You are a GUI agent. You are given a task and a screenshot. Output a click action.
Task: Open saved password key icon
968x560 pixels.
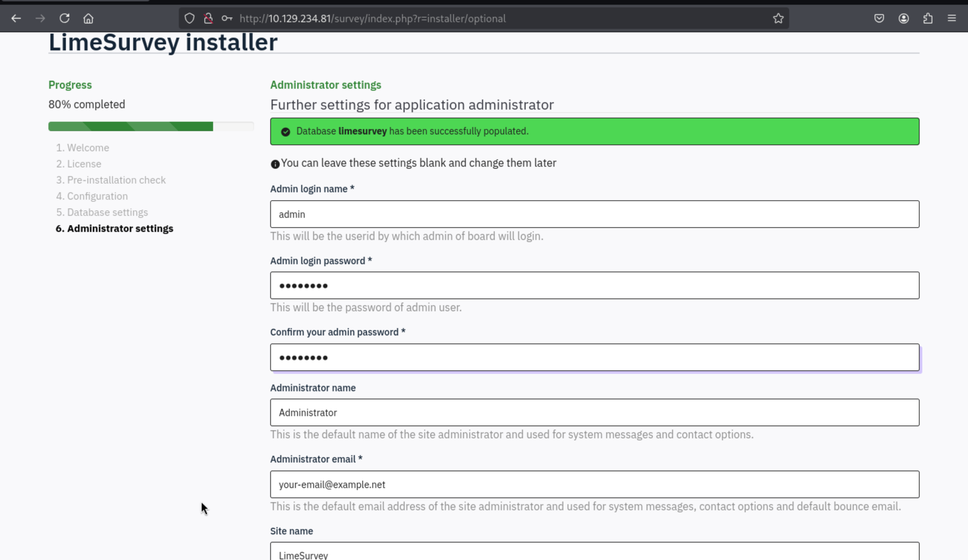pyautogui.click(x=227, y=18)
